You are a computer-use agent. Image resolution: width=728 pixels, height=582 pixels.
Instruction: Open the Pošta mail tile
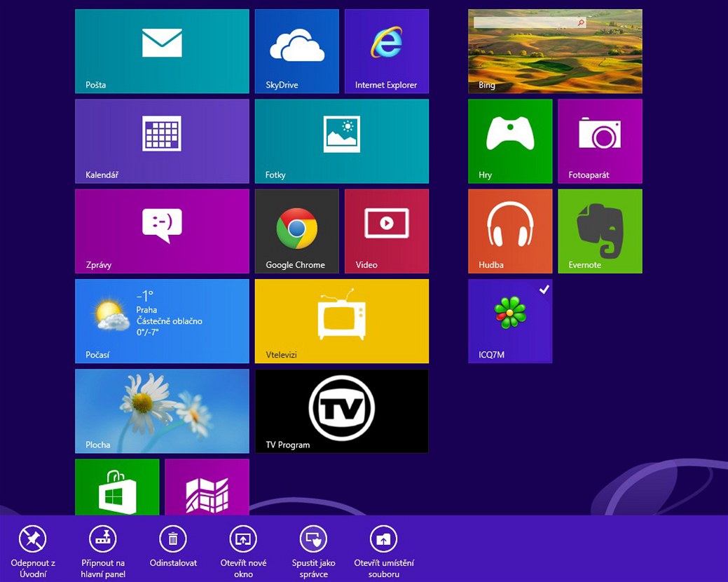pos(162,51)
